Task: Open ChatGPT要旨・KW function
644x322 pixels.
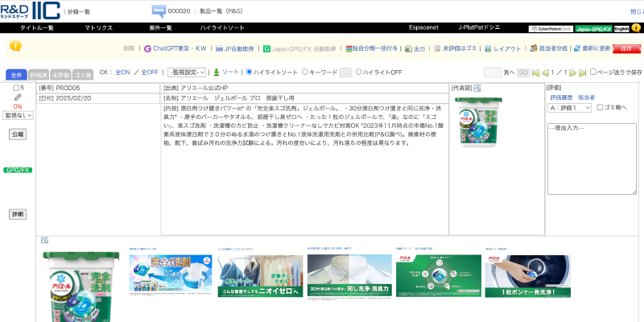Action: tap(175, 48)
